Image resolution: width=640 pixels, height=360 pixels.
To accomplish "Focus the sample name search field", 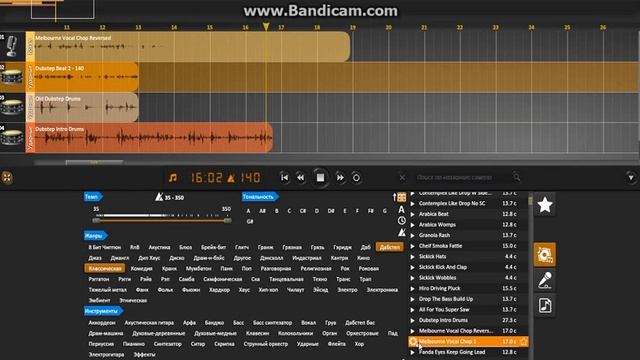I will coord(463,177).
